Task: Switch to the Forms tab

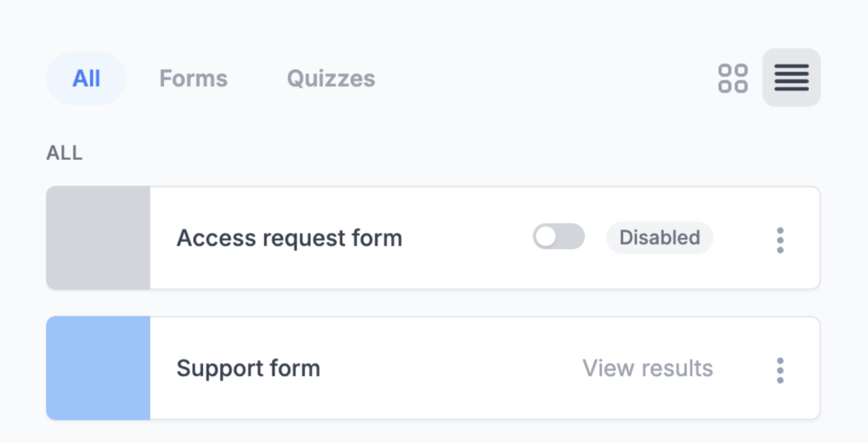Action: [193, 78]
